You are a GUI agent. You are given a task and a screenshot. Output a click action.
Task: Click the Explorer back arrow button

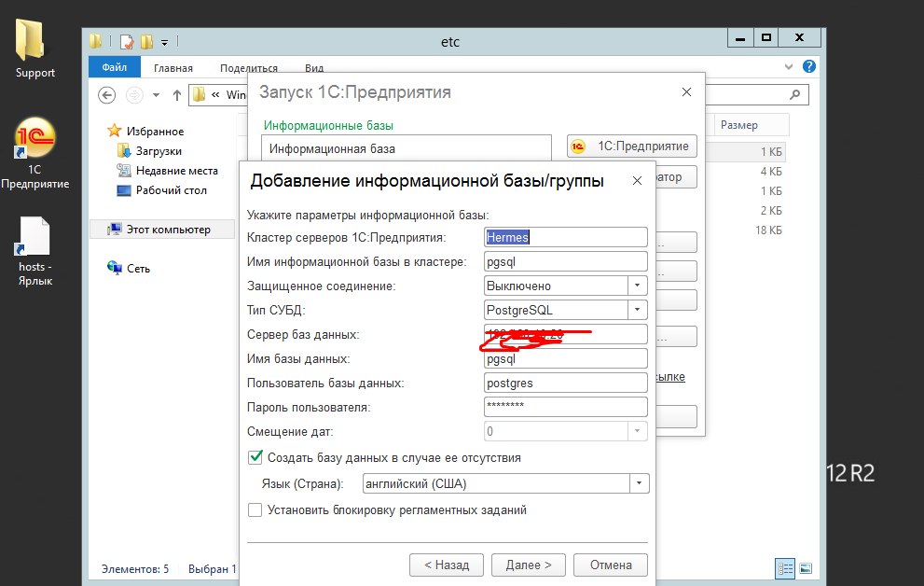point(106,95)
